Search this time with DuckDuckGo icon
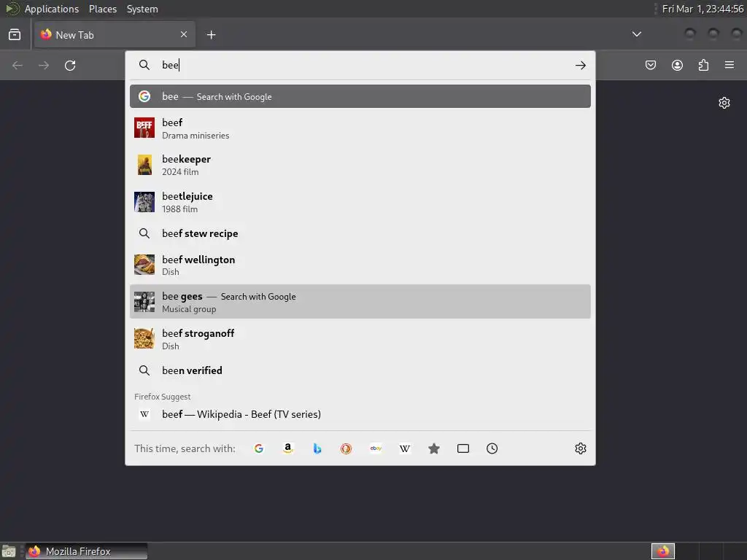The height and width of the screenshot is (560, 747). pyautogui.click(x=346, y=448)
